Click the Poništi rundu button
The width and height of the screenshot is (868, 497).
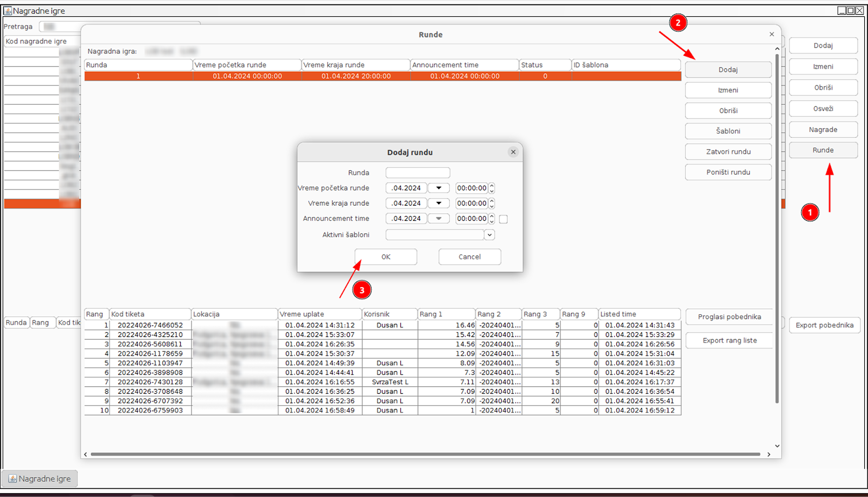[728, 172]
